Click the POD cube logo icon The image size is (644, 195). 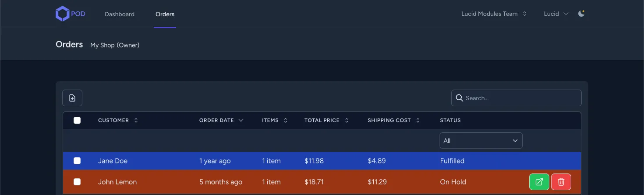pos(63,14)
